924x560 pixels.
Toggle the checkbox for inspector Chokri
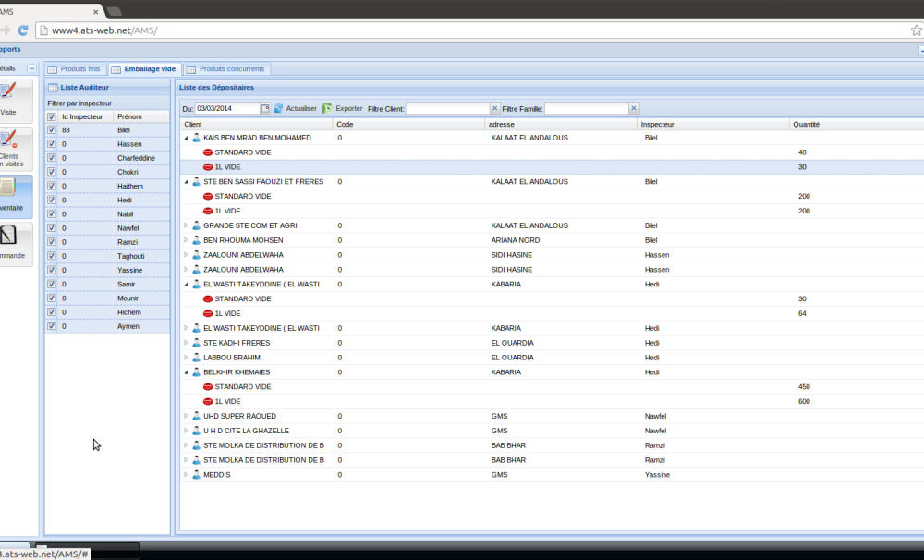pyautogui.click(x=52, y=171)
